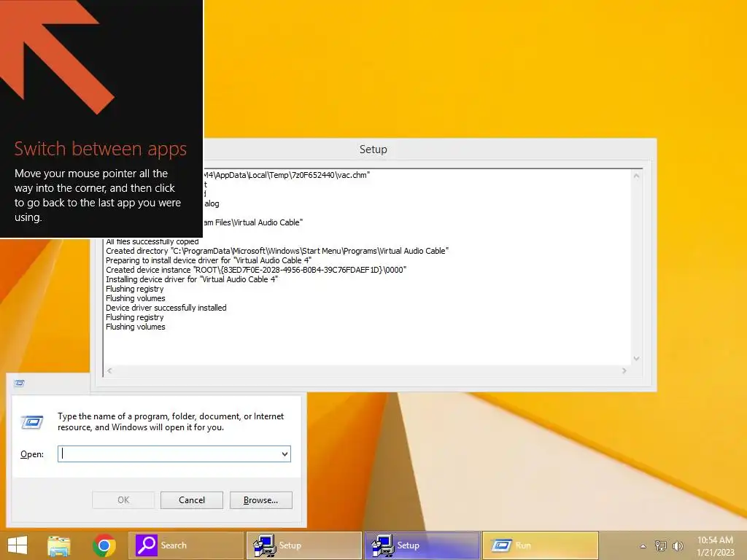Open File Explorer from the taskbar
Viewport: 747px width, 560px height.
click(x=58, y=545)
